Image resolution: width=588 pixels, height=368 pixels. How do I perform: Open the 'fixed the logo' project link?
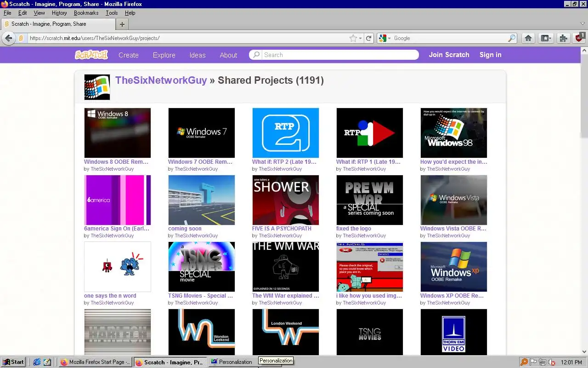point(354,229)
